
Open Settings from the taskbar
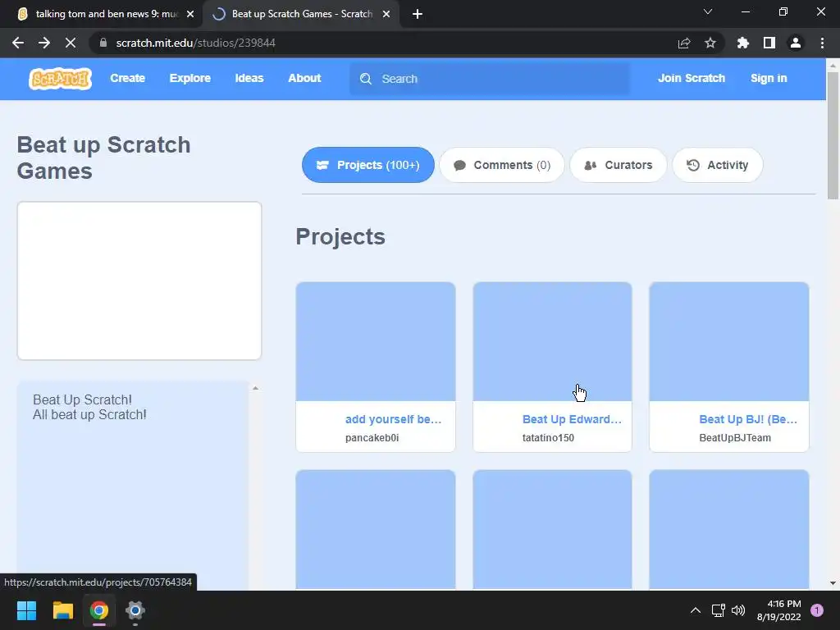pyautogui.click(x=135, y=610)
